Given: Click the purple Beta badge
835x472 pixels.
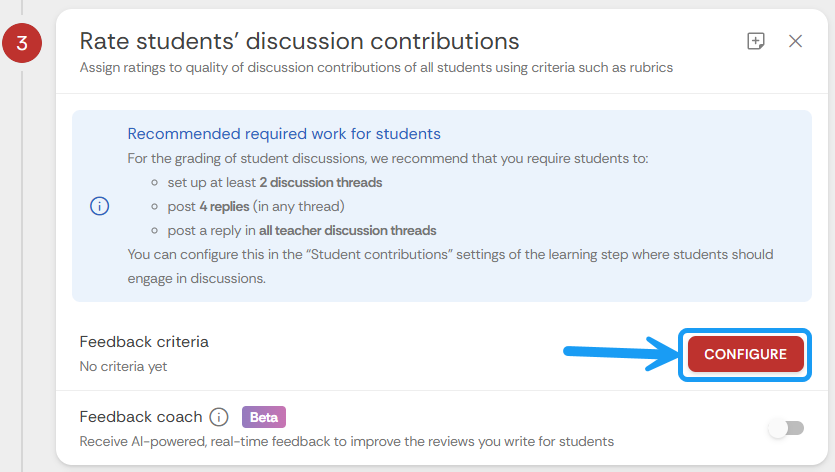Looking at the screenshot, I should coord(264,417).
